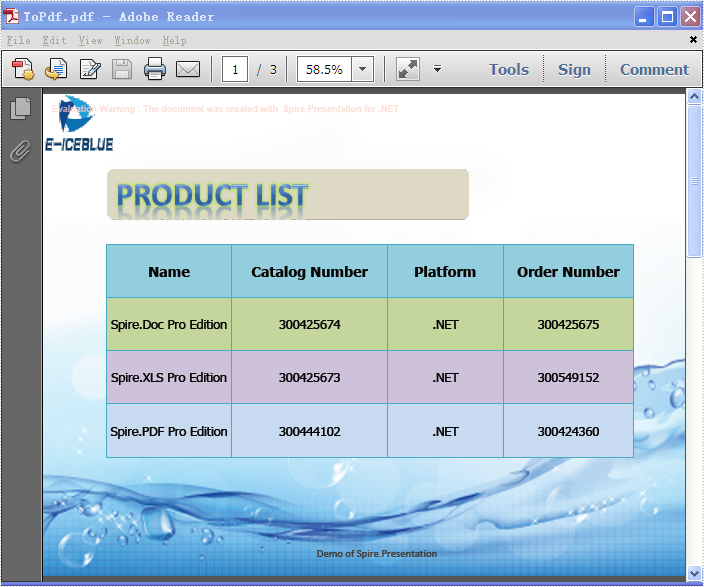704x587 pixels.
Task: Open the View menu
Action: tap(90, 40)
